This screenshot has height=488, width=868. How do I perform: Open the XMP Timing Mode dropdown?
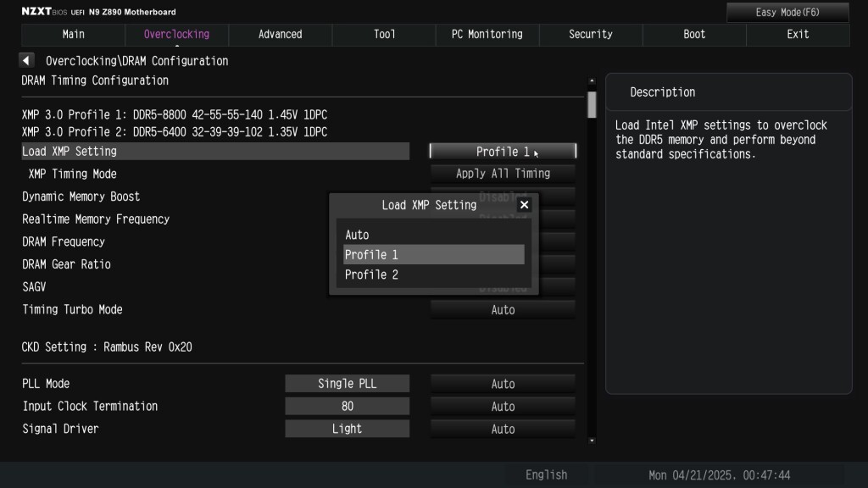pyautogui.click(x=503, y=174)
